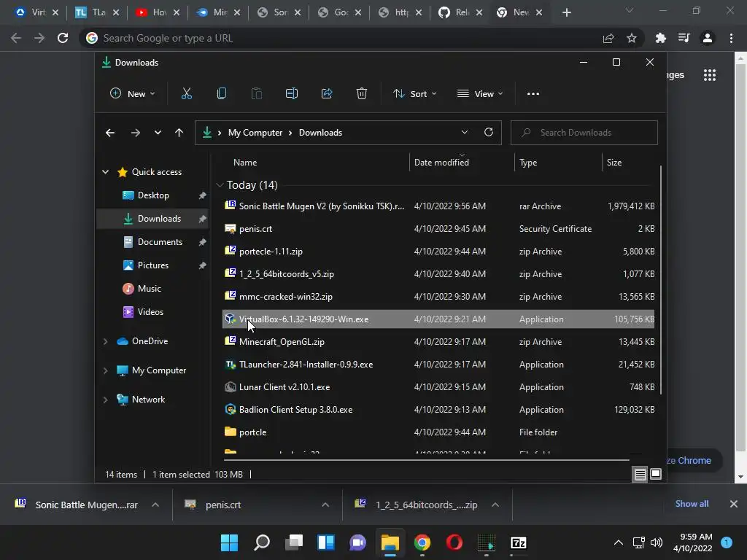This screenshot has height=560, width=747.
Task: Click the Search Downloads field
Action: point(584,133)
